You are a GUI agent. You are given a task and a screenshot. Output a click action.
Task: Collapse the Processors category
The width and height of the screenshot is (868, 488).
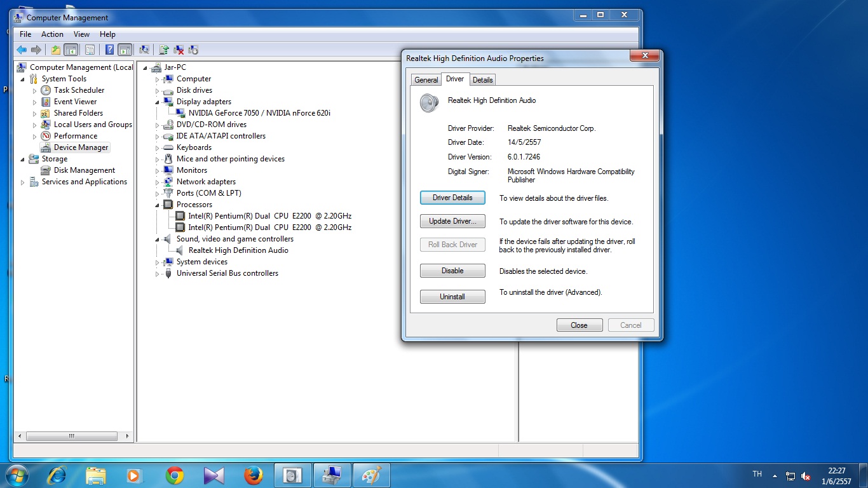[x=158, y=205]
